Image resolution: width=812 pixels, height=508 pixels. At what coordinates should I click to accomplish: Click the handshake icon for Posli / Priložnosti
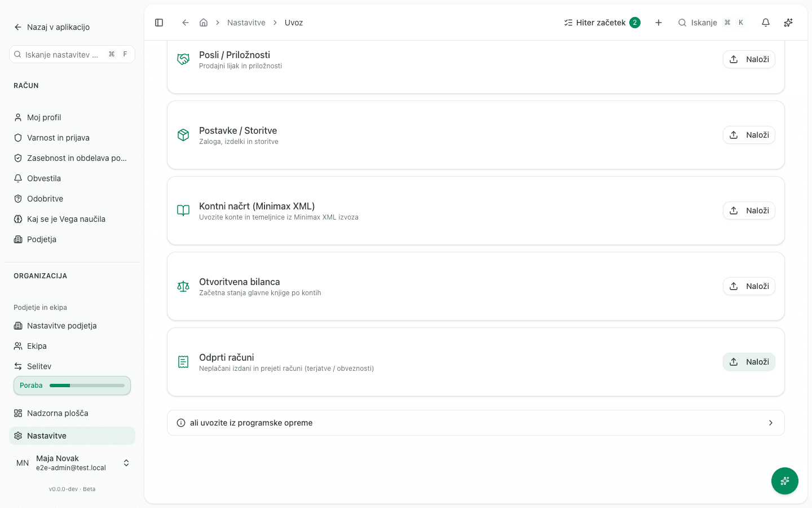coord(183,59)
